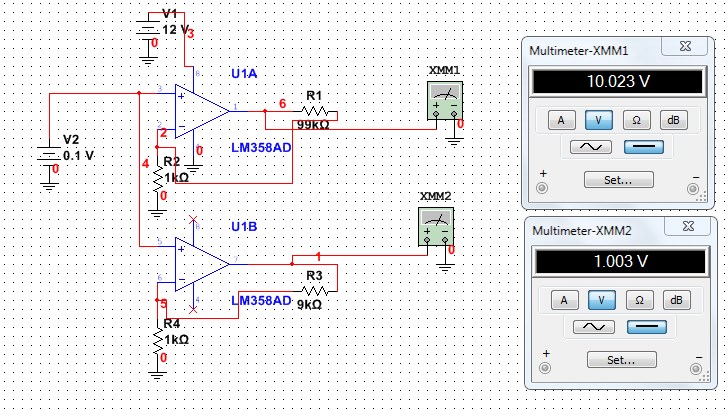This screenshot has width=728, height=410.
Task: Select resistor R2 1kΩ symbol
Action: point(157,177)
